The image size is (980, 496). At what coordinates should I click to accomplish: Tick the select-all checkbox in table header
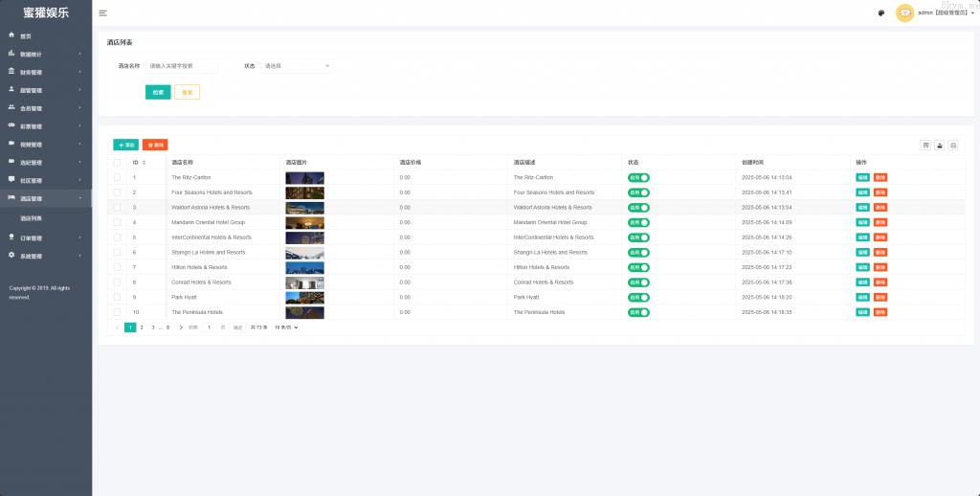[x=118, y=163]
